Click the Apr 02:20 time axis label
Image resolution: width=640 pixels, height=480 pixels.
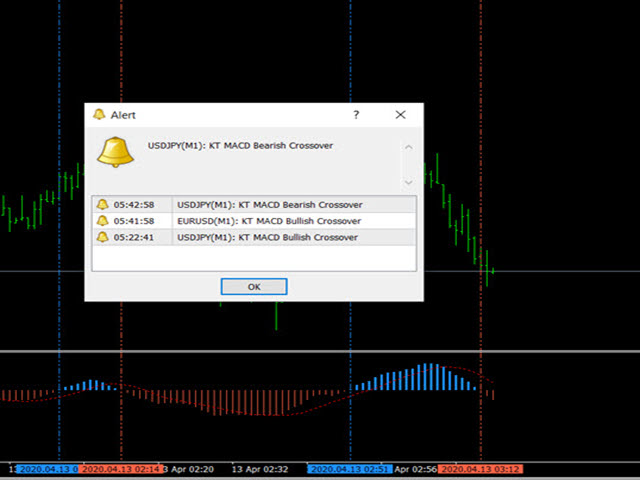click(x=189, y=469)
